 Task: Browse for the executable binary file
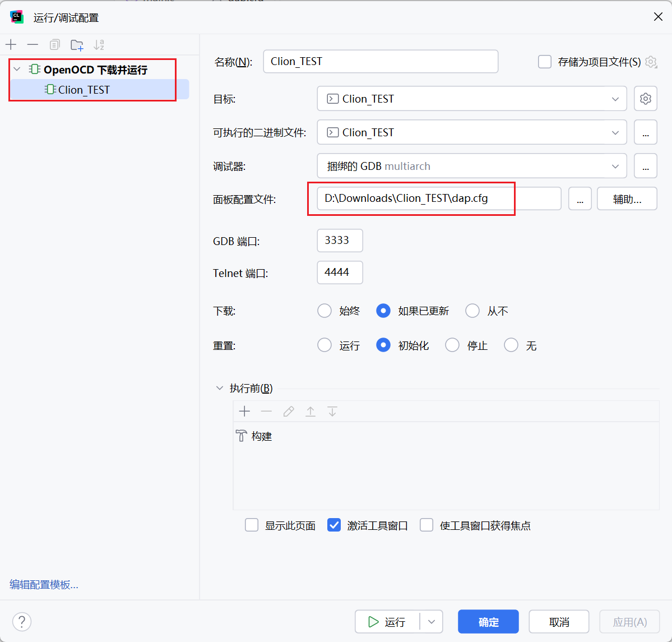click(646, 132)
